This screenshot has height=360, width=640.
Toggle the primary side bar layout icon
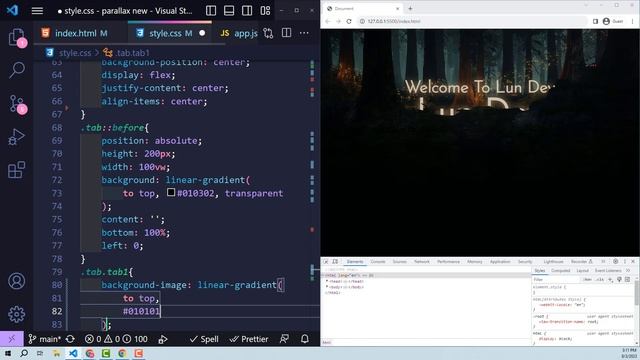coord(211,11)
